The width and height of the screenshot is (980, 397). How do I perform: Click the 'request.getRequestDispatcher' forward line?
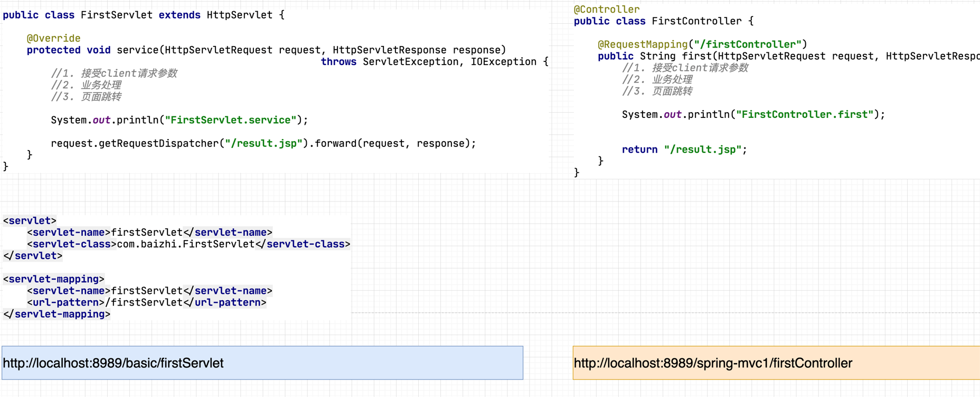(263, 144)
